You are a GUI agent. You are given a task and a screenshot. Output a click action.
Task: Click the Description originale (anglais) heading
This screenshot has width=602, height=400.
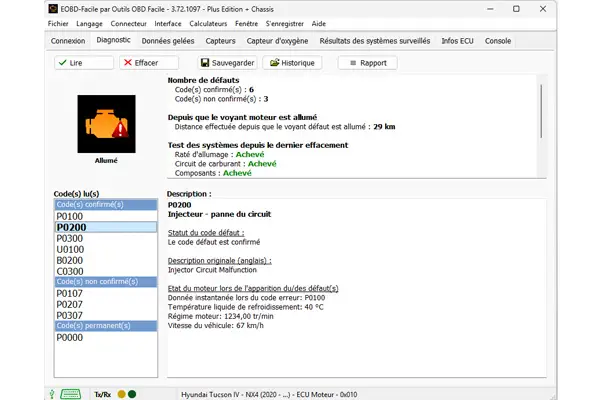point(220,261)
